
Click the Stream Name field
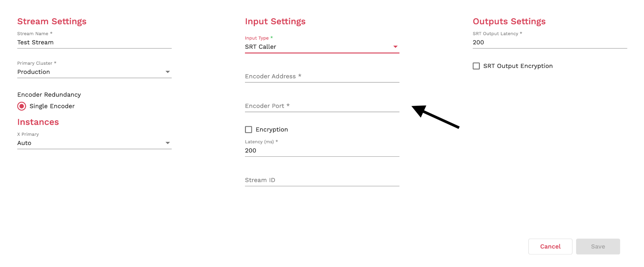(x=94, y=42)
